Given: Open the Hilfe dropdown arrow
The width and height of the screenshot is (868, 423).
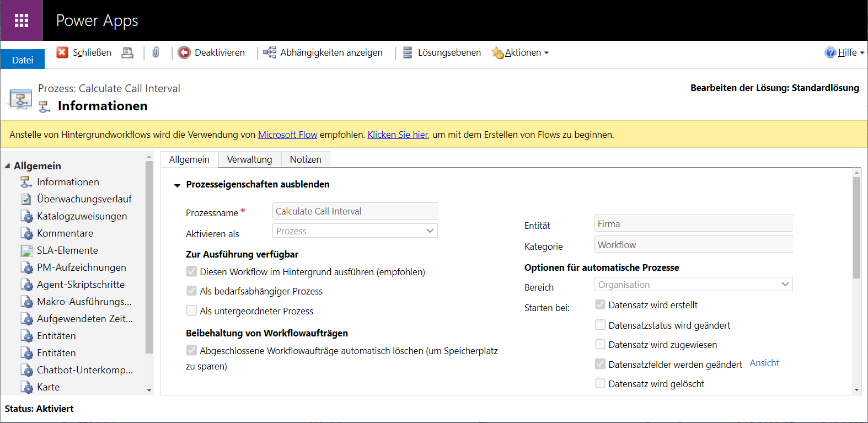Looking at the screenshot, I should [x=862, y=53].
